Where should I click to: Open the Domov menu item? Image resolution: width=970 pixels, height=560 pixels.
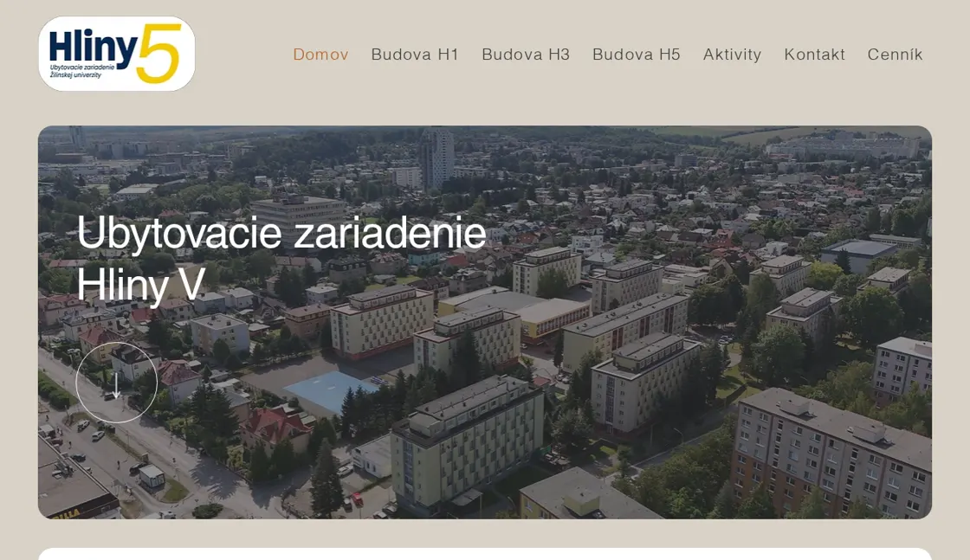pos(320,55)
